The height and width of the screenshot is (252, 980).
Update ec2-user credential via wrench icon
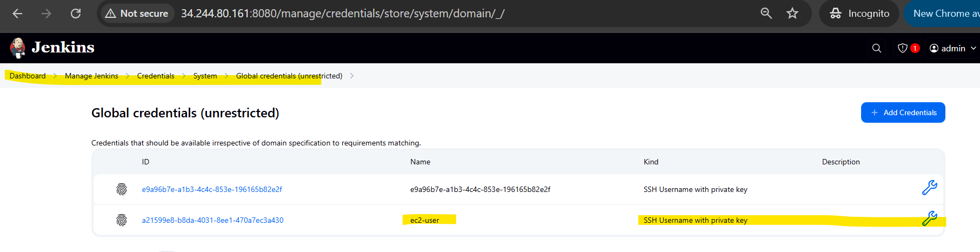pos(929,218)
